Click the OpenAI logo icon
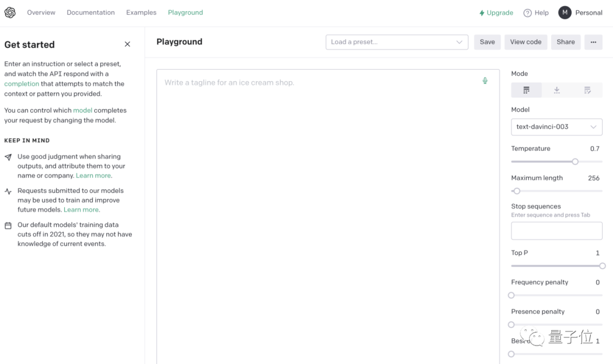 click(x=10, y=12)
